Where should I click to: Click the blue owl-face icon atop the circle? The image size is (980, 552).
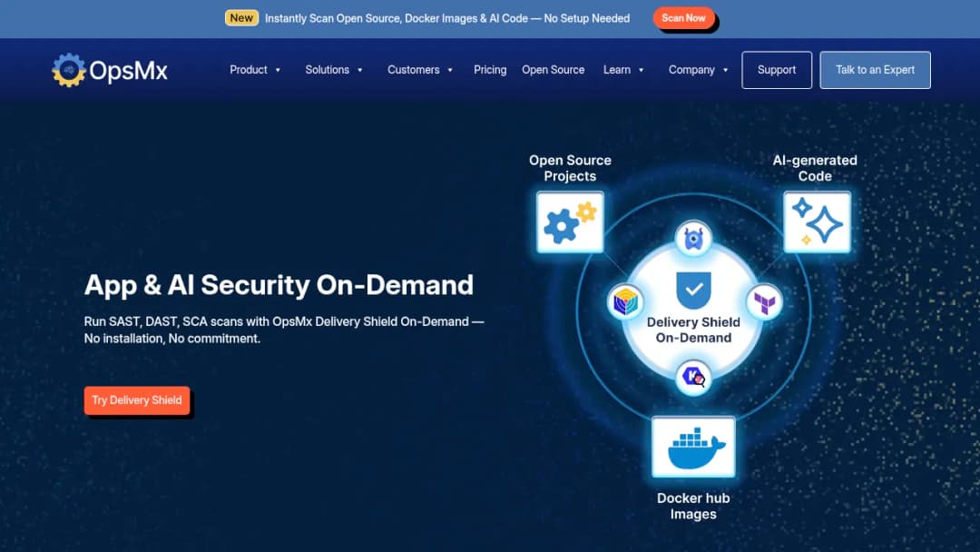coord(693,239)
